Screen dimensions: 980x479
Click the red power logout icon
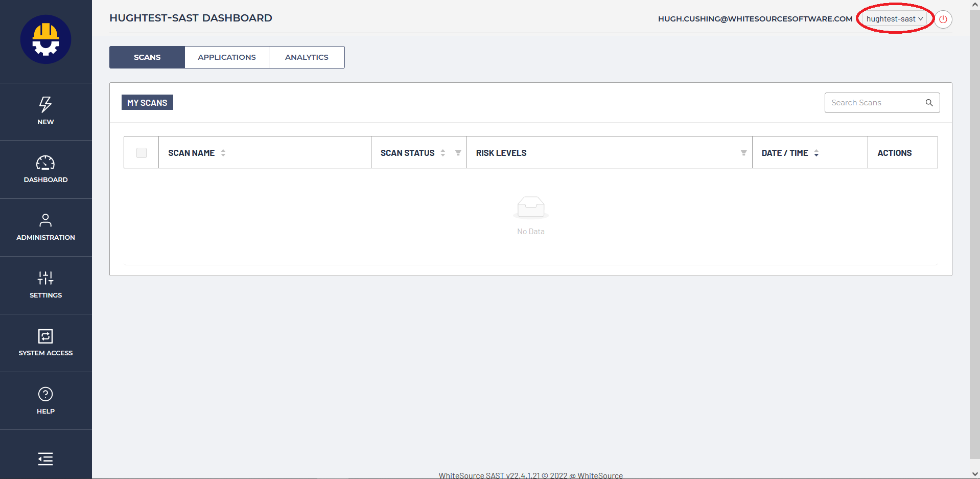point(943,19)
